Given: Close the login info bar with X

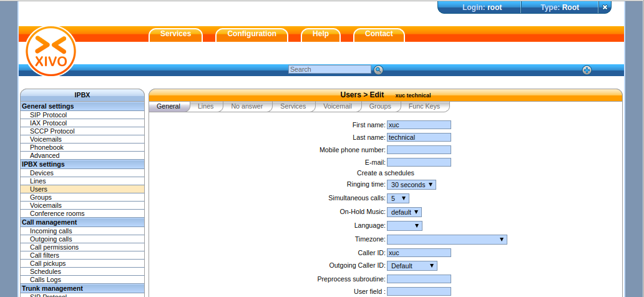Looking at the screenshot, I should 605,7.
